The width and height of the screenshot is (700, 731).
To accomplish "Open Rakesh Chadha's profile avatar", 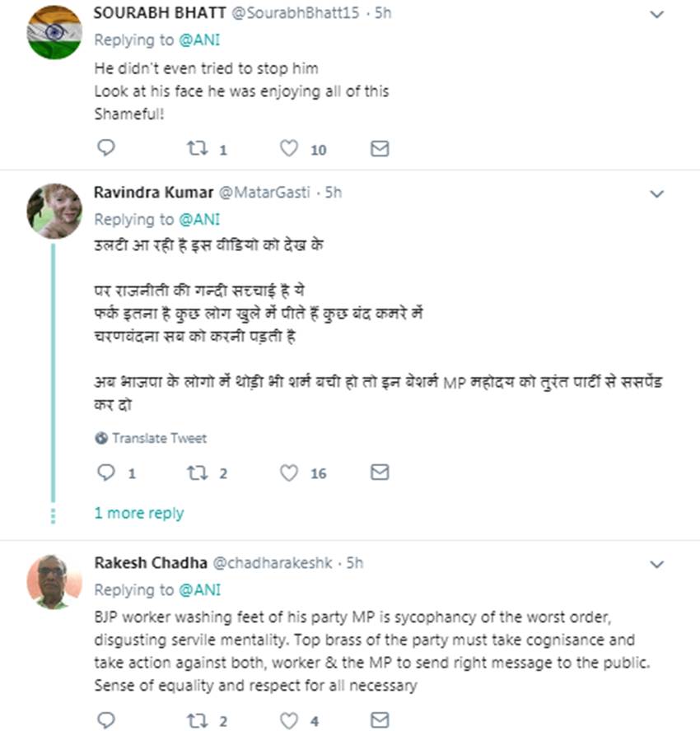I will (54, 581).
